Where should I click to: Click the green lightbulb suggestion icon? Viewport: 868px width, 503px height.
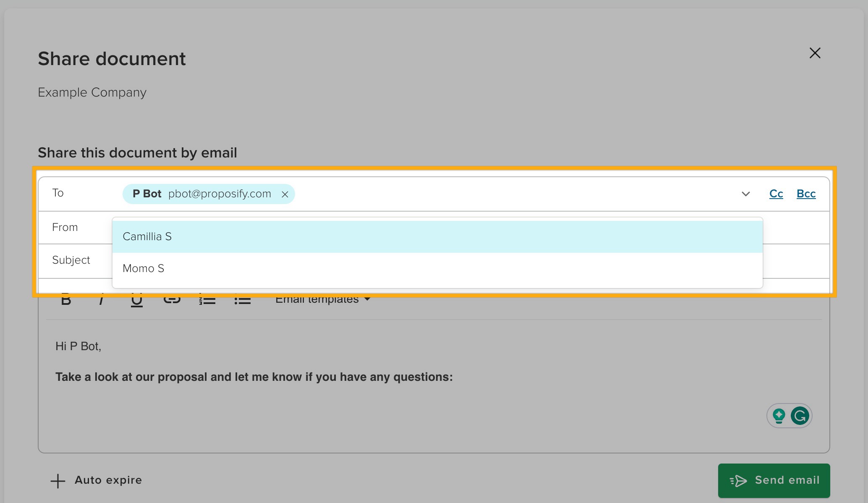(x=779, y=416)
